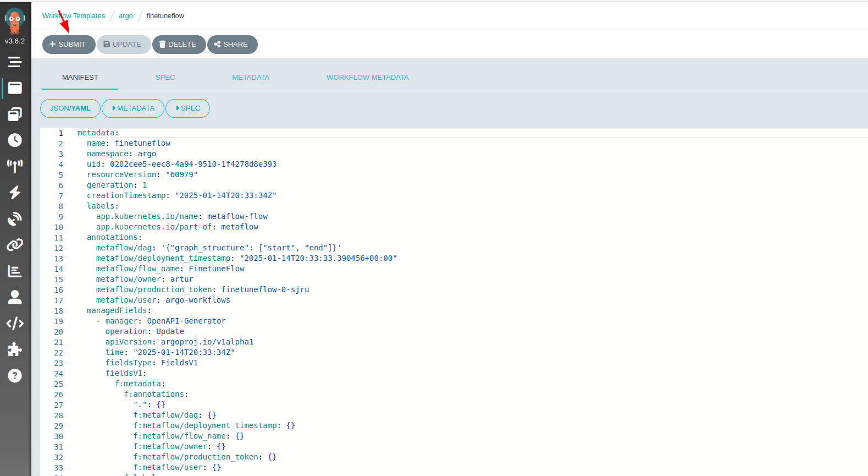Click the operation: Update line

145,331
